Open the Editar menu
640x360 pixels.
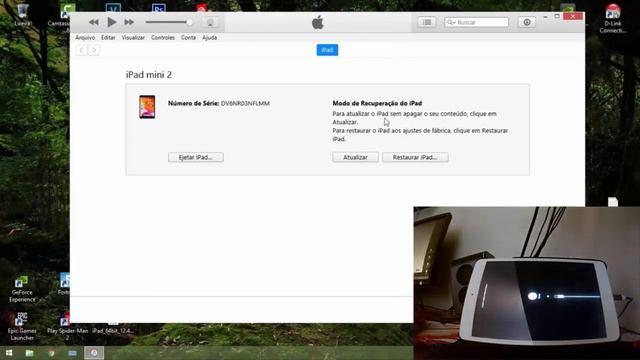pos(108,38)
